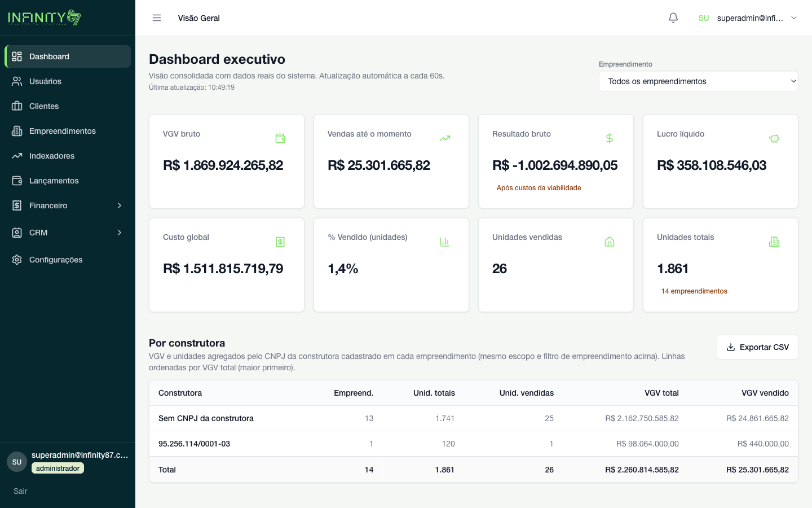Click the Unid. vendidas column header

[x=527, y=393]
